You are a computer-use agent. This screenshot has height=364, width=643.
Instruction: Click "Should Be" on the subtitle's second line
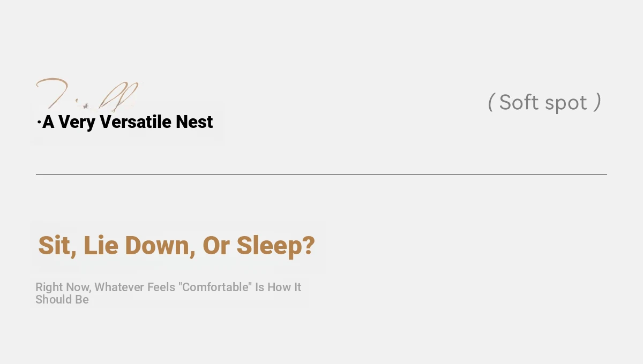pos(62,300)
